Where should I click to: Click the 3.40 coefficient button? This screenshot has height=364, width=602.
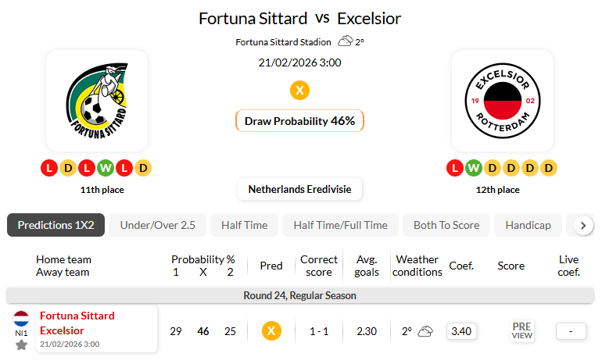point(461,331)
